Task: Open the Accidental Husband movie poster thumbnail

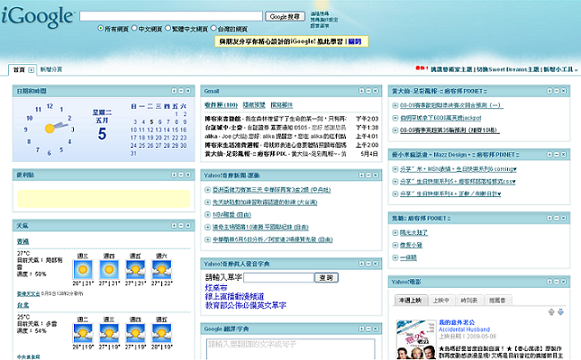Action: click(x=416, y=340)
